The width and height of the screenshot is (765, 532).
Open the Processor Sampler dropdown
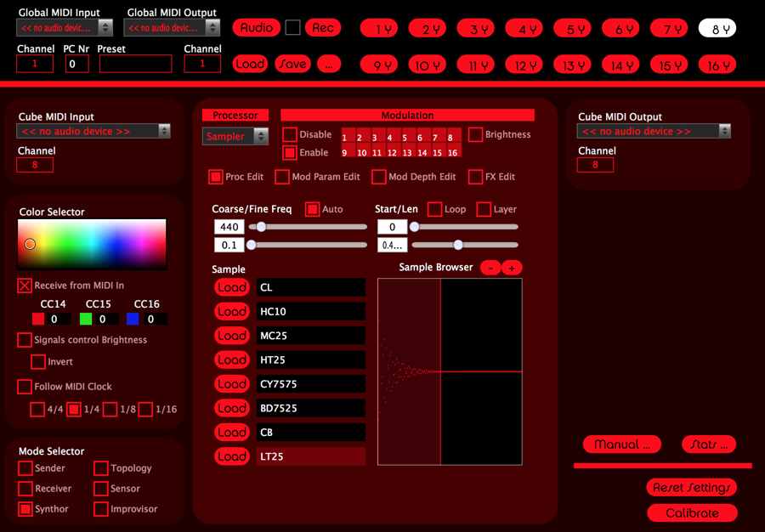[x=235, y=136]
